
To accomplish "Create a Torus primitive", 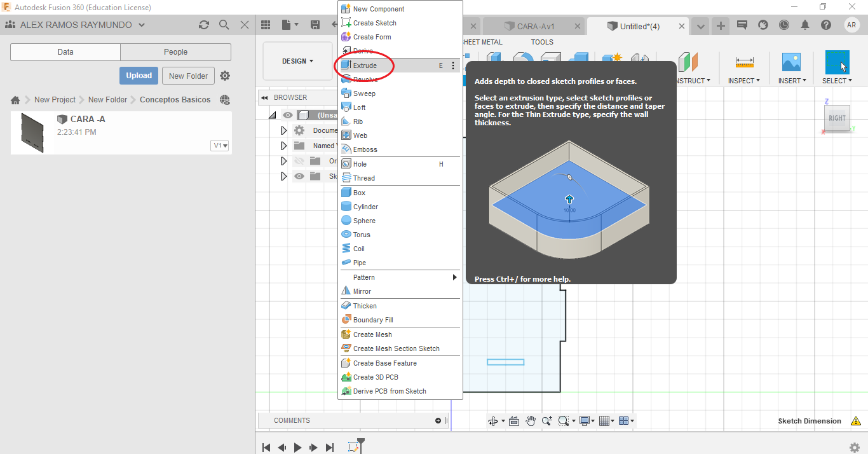I will tap(400, 235).
